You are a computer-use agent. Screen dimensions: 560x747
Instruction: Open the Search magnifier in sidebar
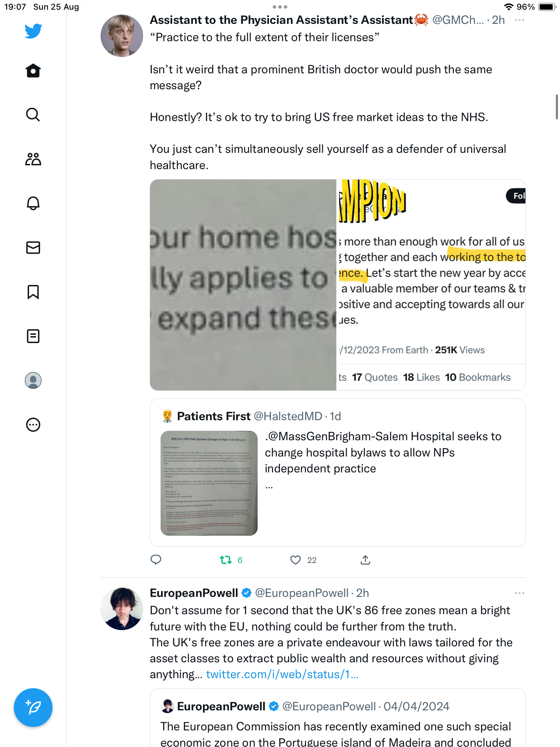tap(33, 114)
